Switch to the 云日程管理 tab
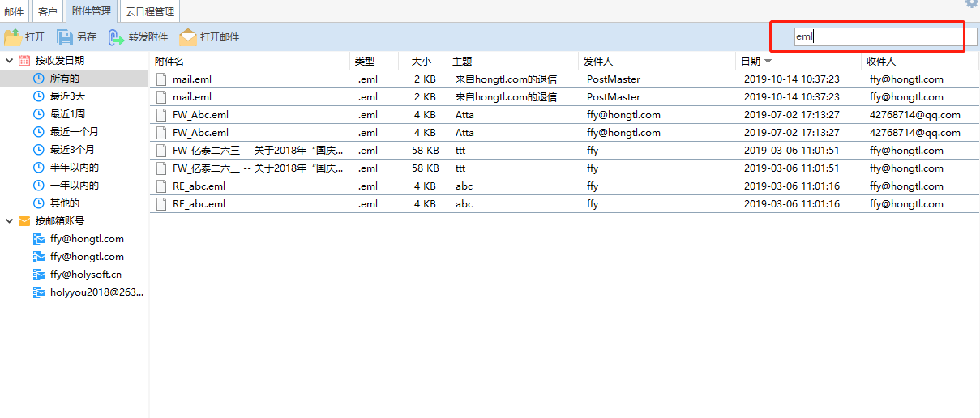The image size is (980, 418). pos(149,11)
